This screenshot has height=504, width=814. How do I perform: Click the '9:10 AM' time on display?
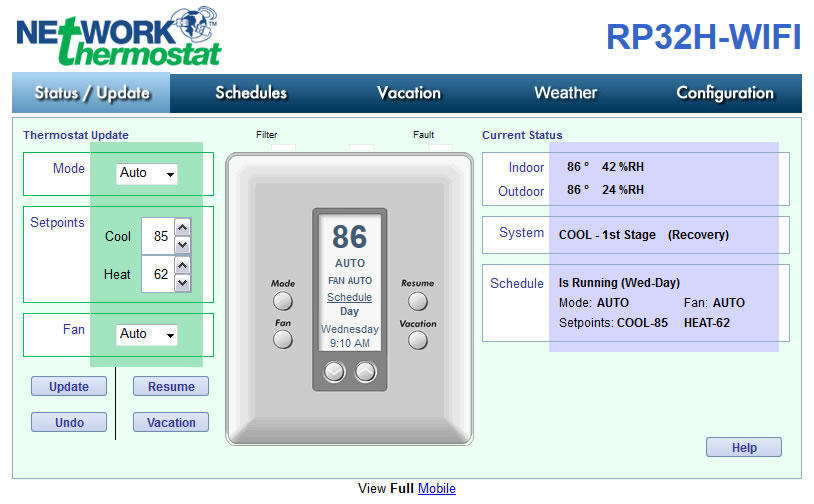pyautogui.click(x=349, y=343)
